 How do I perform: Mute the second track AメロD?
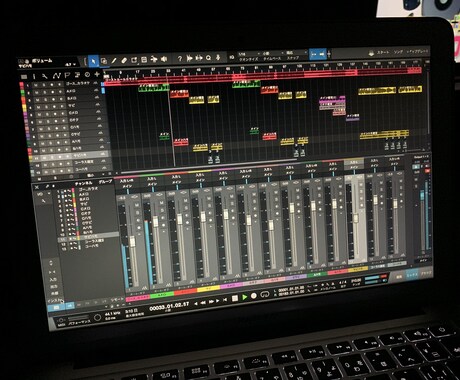coord(37,92)
